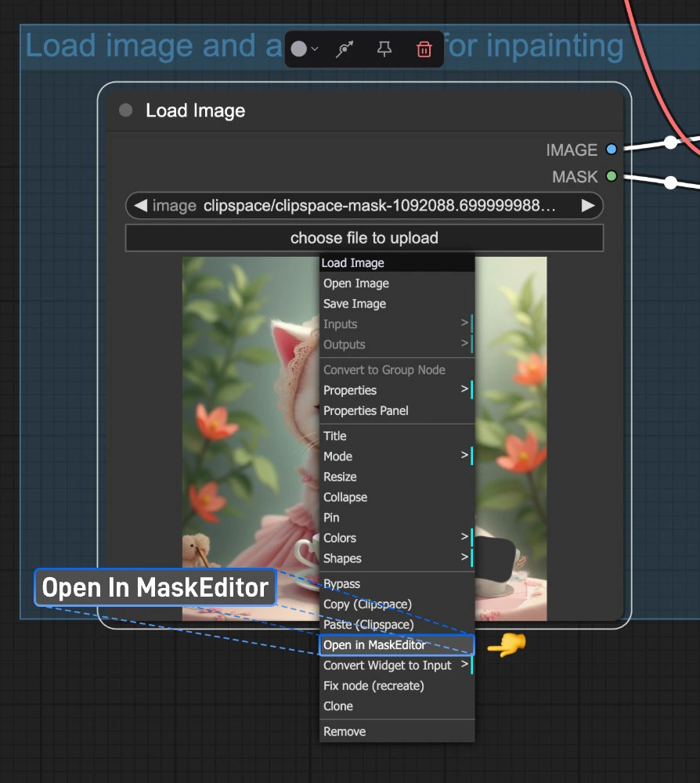700x783 pixels.
Task: Pin the node using the toolbar pin icon
Action: coord(384,49)
